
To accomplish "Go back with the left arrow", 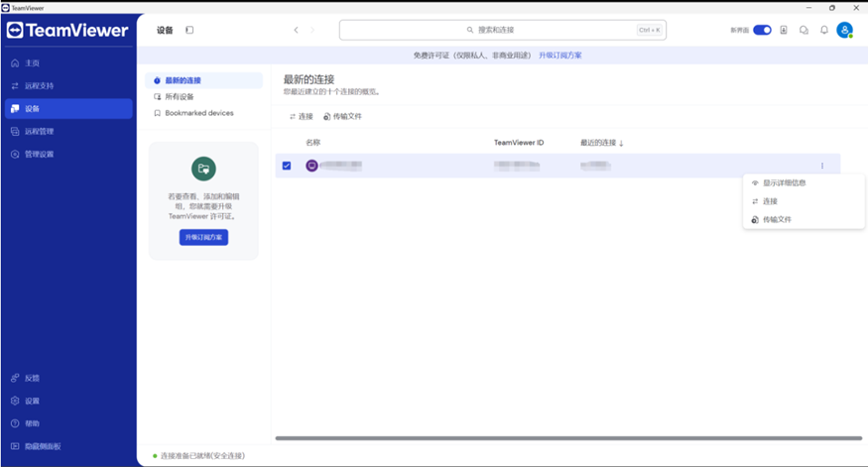I will coord(297,30).
